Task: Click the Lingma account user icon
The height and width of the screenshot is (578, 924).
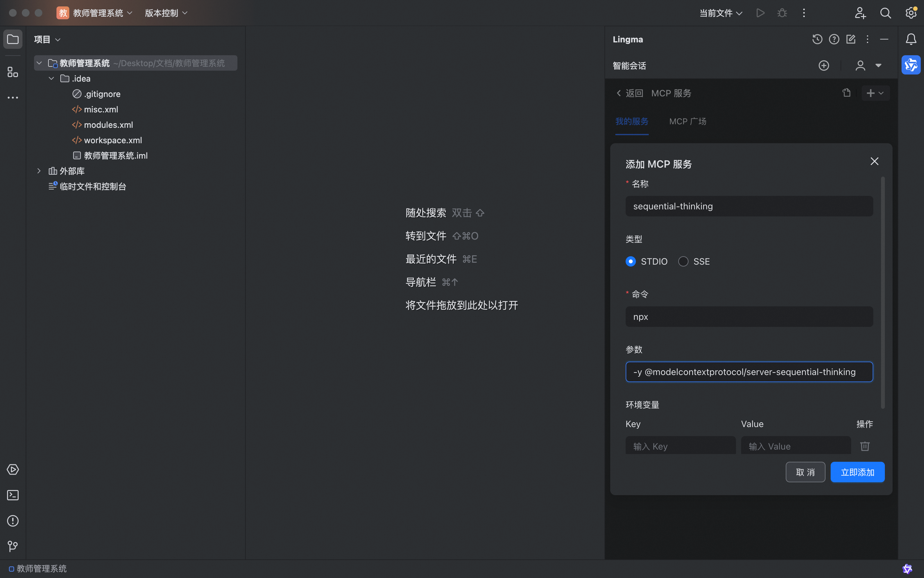Action: pos(860,66)
